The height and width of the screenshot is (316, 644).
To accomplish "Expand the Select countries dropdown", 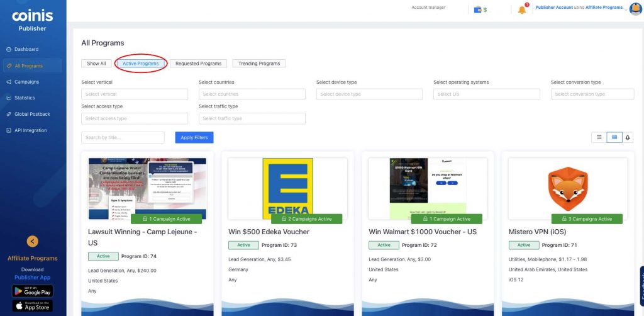I will 252,94.
